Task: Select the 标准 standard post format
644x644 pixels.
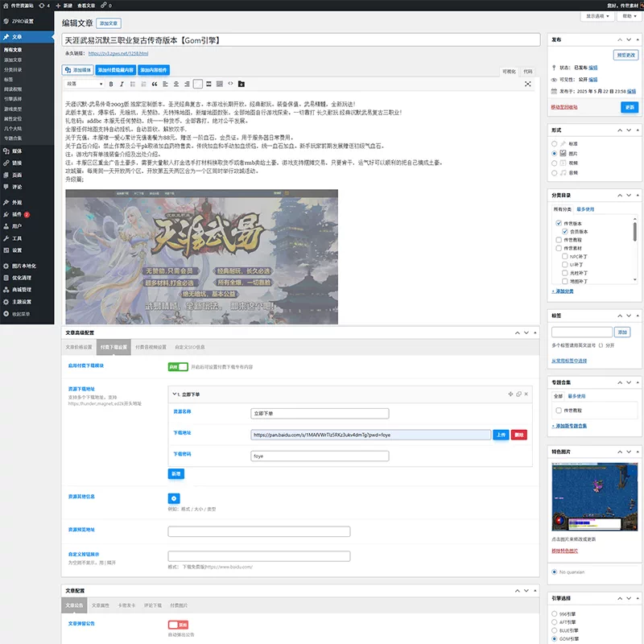Action: click(x=554, y=144)
